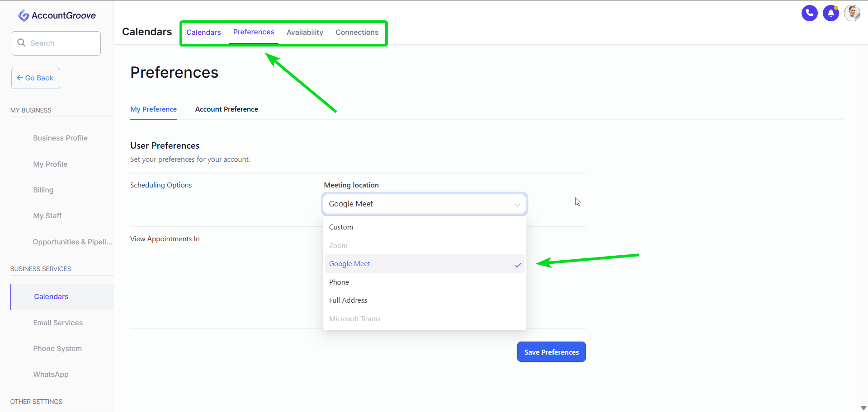
Task: Click the 'View Appointments In' label
Action: pos(165,239)
